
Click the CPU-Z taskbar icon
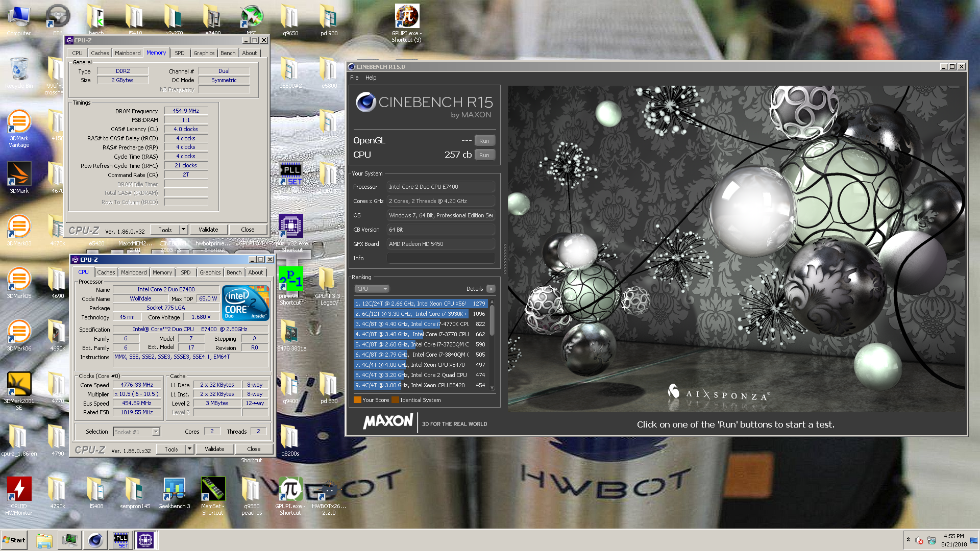pos(145,540)
